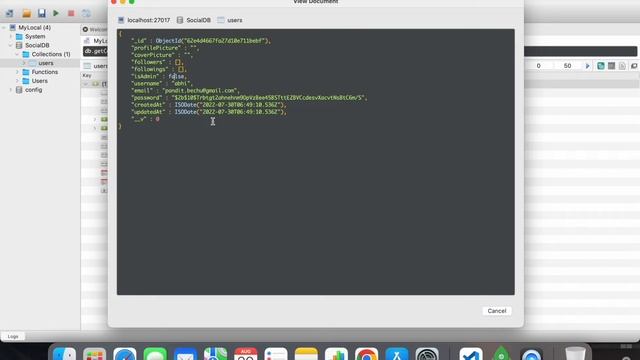Click the "followers" array line
The image size is (640, 360).
[x=157, y=62]
